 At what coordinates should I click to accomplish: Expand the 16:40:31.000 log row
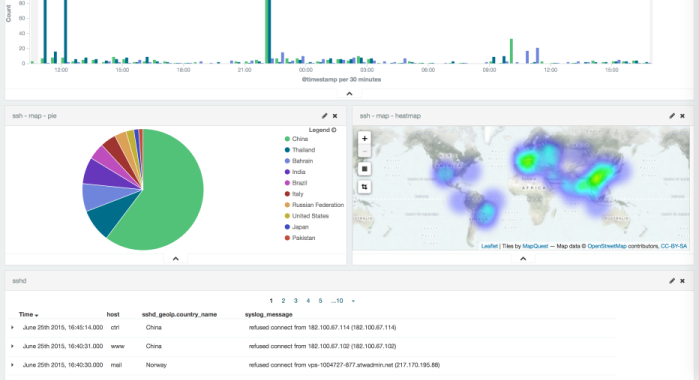(x=12, y=346)
